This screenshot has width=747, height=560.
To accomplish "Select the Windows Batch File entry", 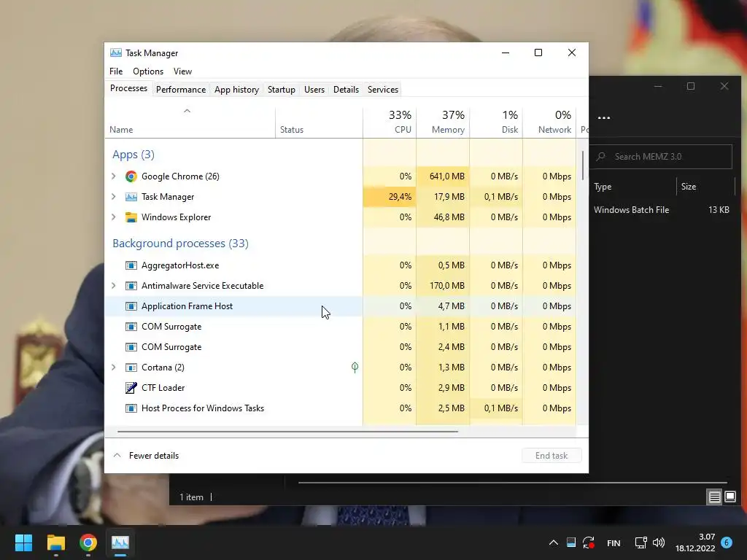I will click(x=631, y=210).
